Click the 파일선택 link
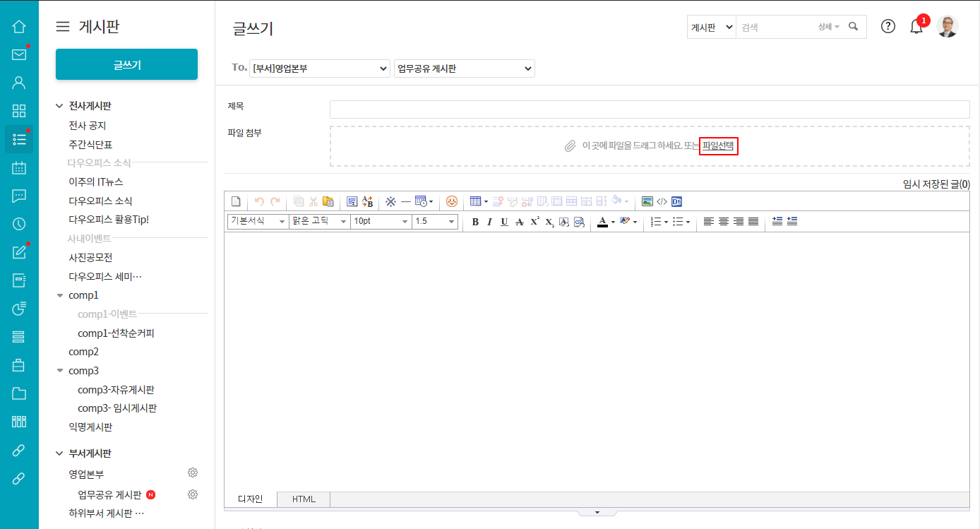This screenshot has width=980, height=529. [718, 145]
